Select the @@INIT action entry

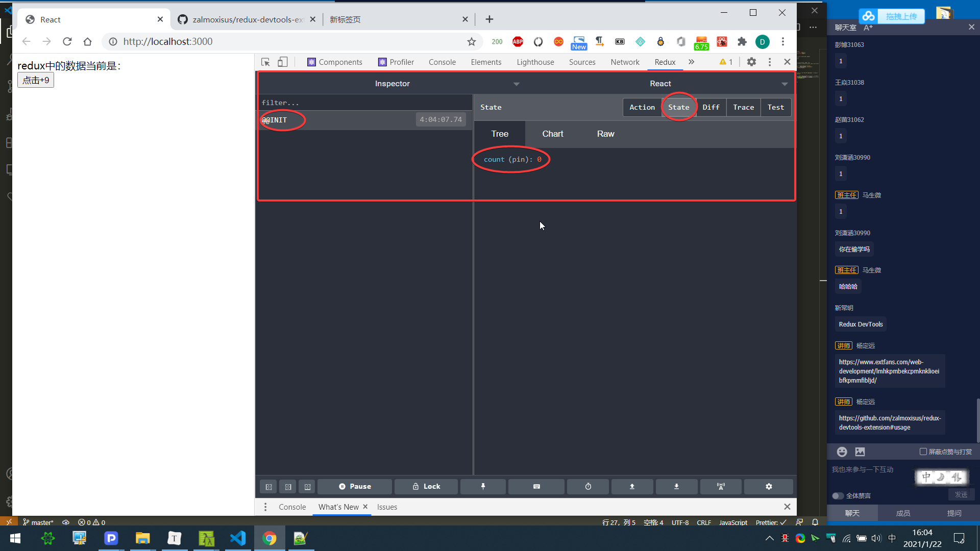pos(365,120)
